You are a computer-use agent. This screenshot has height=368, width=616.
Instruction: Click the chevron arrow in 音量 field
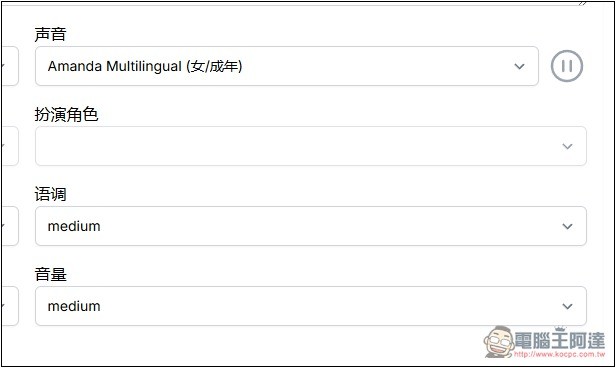567,306
